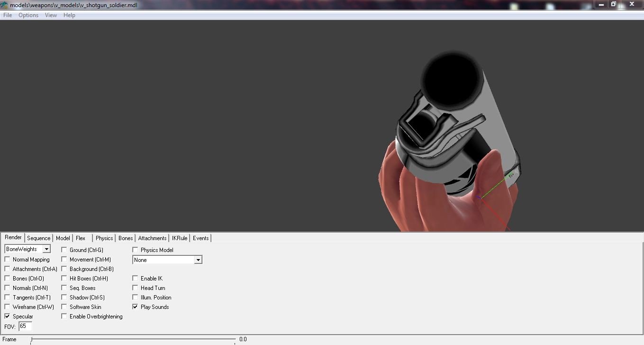Enable the Ground checkbox
The image size is (644, 345).
(x=64, y=250)
